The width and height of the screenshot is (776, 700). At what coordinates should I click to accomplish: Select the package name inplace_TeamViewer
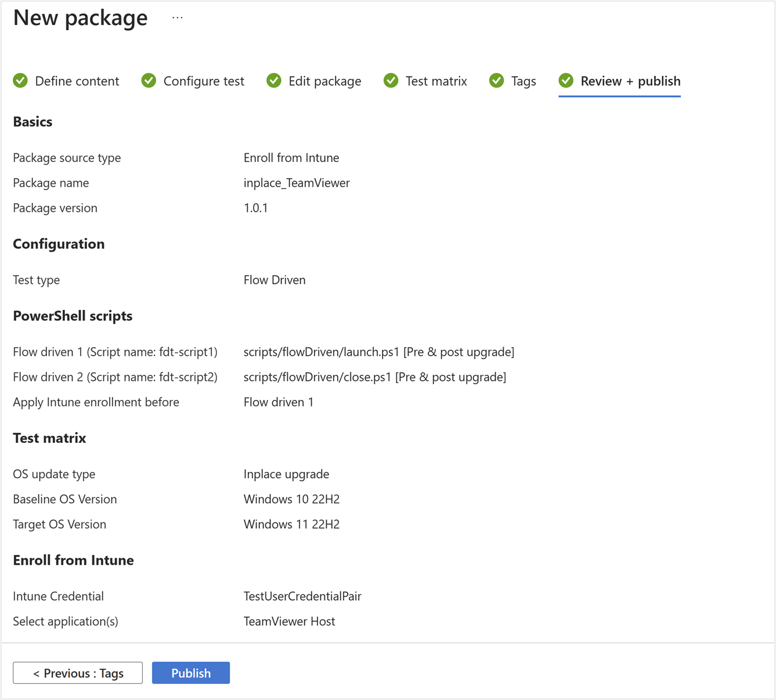point(297,183)
